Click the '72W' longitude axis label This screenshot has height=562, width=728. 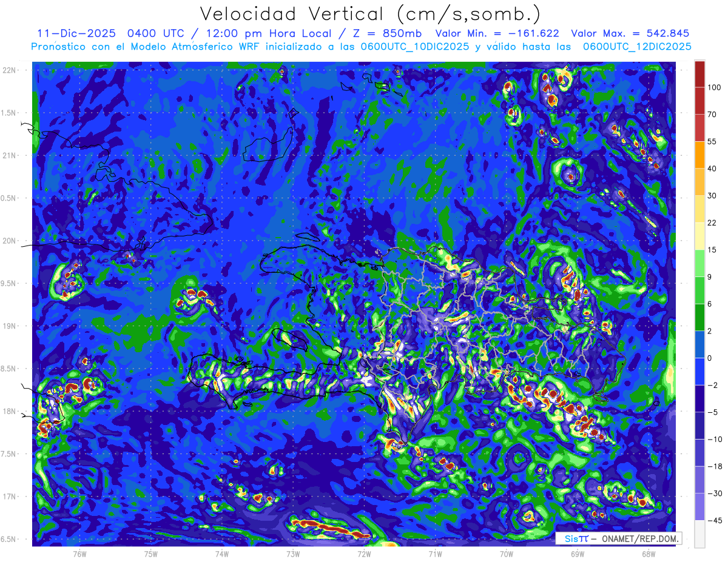click(364, 553)
